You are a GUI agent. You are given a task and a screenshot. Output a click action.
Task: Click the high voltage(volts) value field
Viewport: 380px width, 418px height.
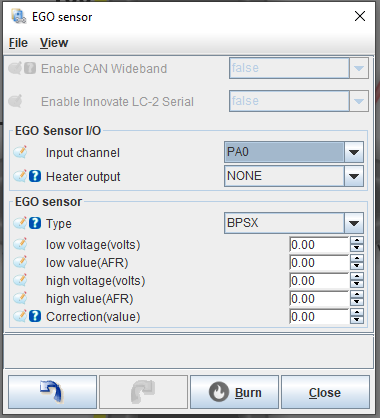coord(319,281)
